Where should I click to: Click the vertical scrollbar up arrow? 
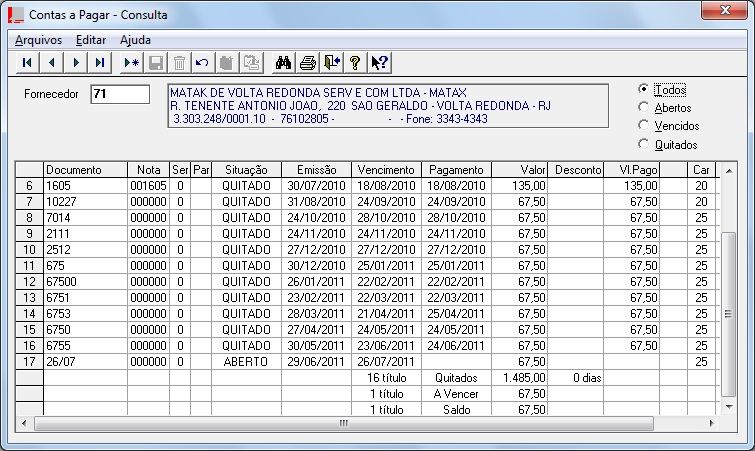[x=729, y=171]
